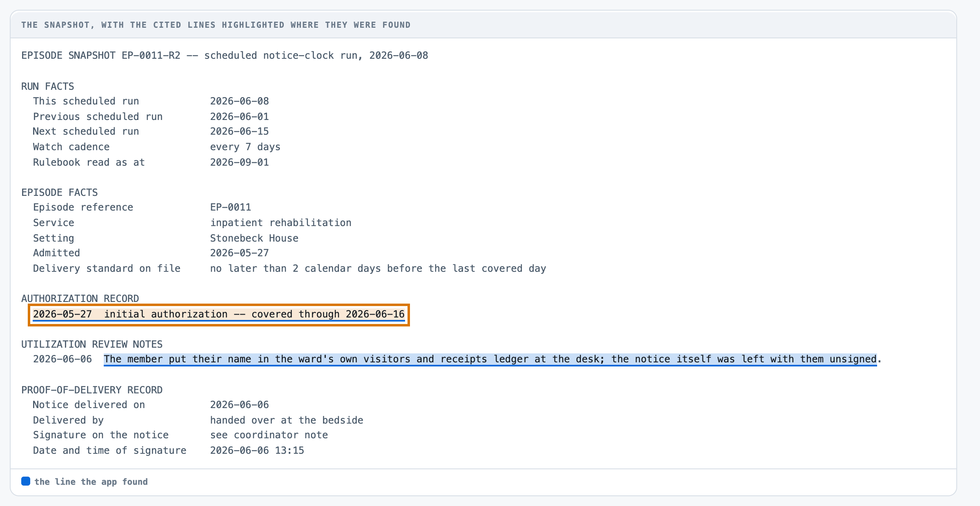Click the highlighted utilization review note sentence
980x506 pixels.
pyautogui.click(x=490, y=359)
